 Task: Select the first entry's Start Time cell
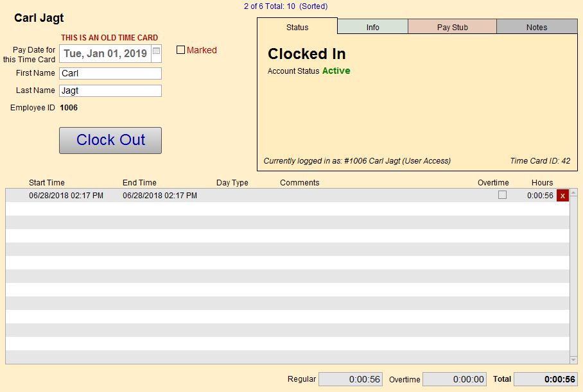tap(66, 196)
